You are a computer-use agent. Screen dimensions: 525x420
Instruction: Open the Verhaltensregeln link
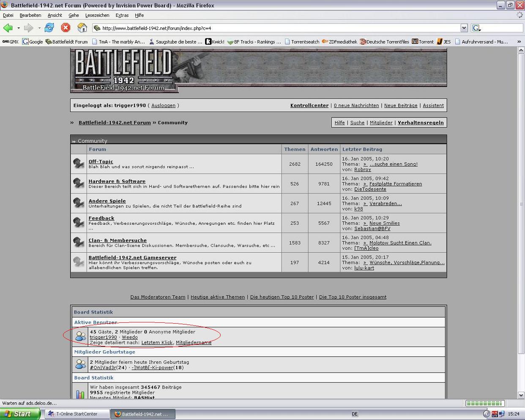[x=421, y=123]
